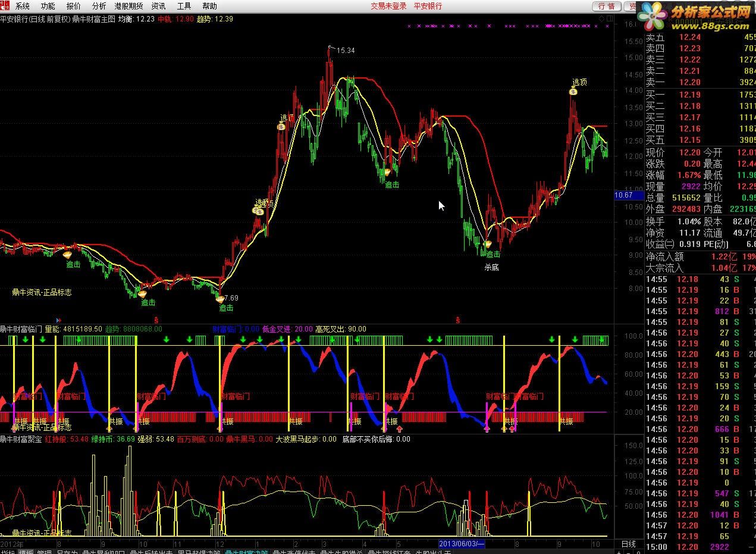756x554 pixels.
Task: Click the 外盘 292483 field
Action: pyautogui.click(x=673, y=209)
